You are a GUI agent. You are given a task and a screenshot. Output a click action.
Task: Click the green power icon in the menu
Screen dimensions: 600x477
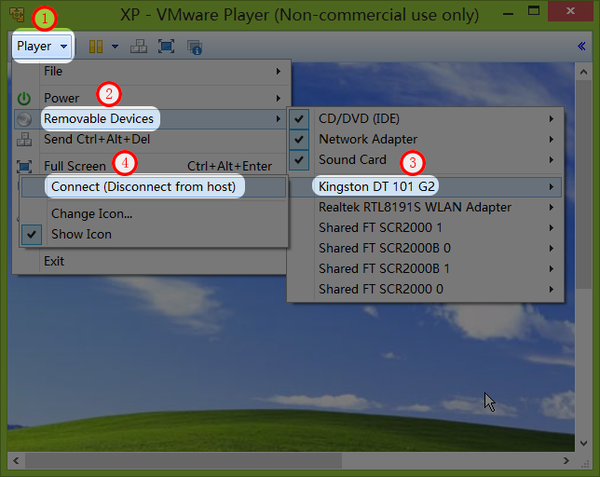click(24, 98)
